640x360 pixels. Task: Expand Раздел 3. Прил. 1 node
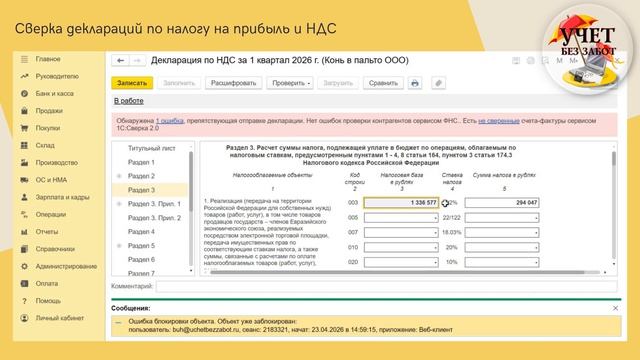[119, 204]
